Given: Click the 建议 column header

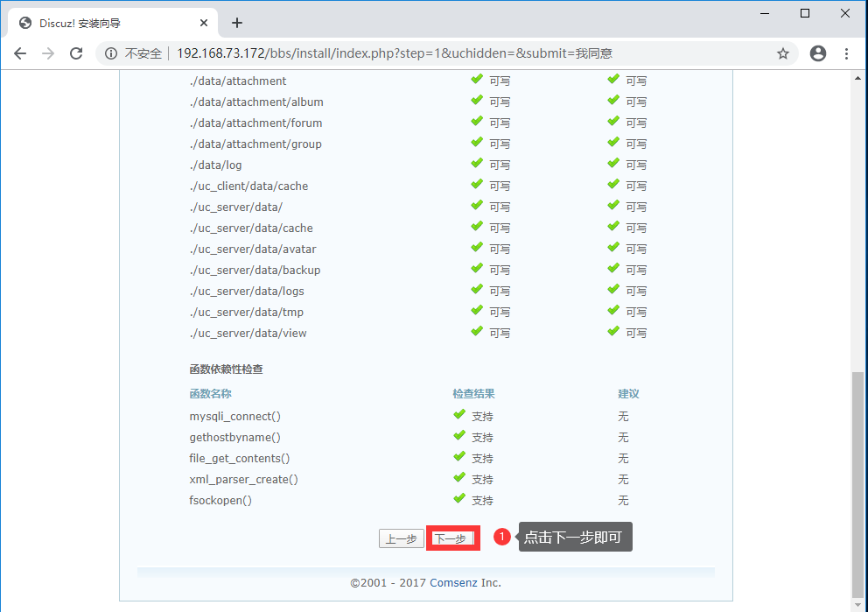Looking at the screenshot, I should point(629,394).
